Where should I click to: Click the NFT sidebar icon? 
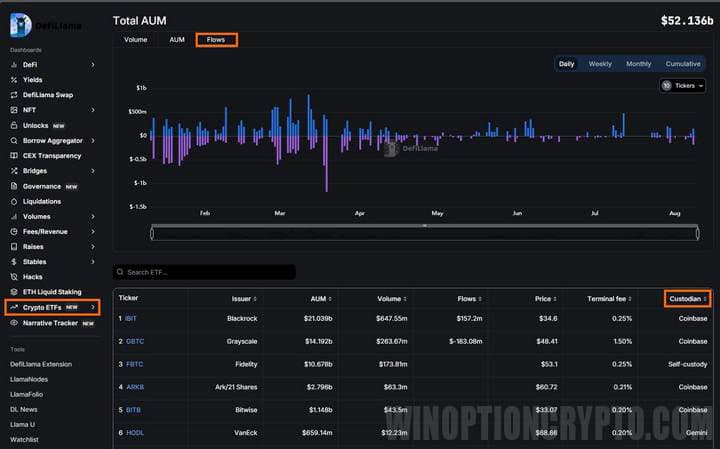pos(14,110)
